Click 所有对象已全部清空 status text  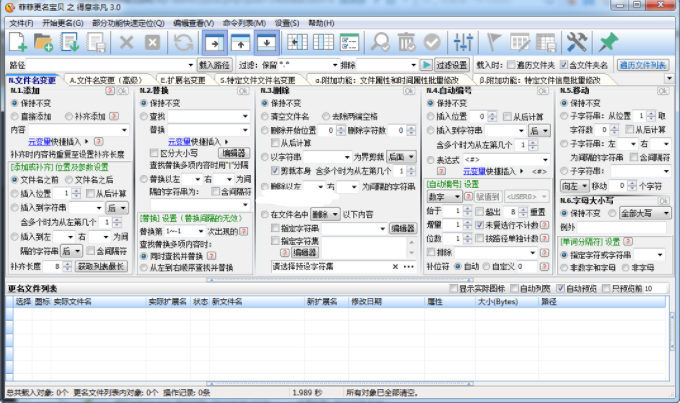[382, 393]
